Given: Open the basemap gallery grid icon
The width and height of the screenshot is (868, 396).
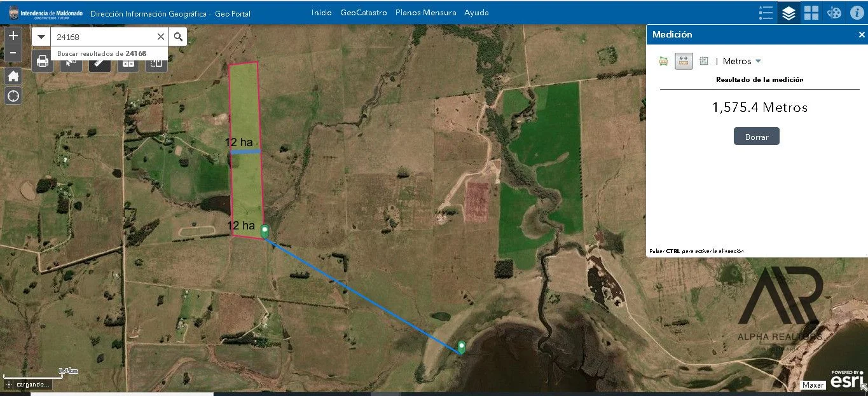Looking at the screenshot, I should tap(811, 13).
